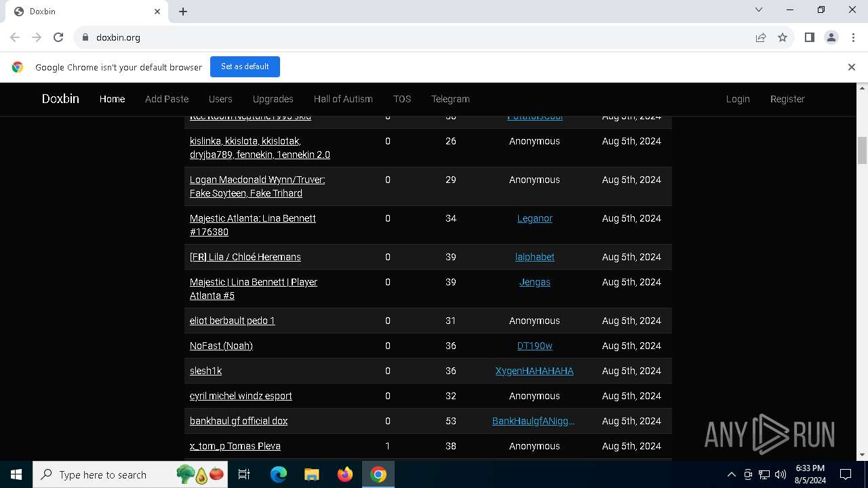Click the Windows taskbar search box
This screenshot has height=488, width=868.
tap(131, 474)
